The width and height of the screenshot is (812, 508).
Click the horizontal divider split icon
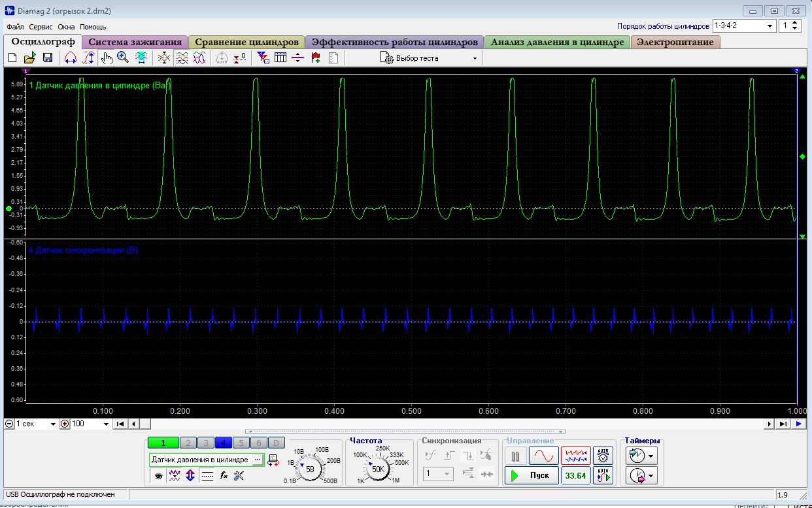(x=298, y=58)
